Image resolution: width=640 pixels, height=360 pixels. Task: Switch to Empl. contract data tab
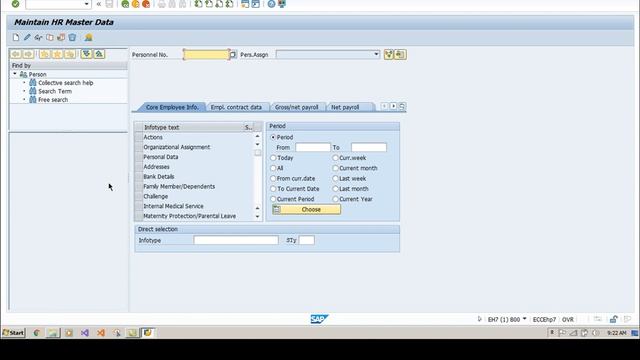[236, 107]
